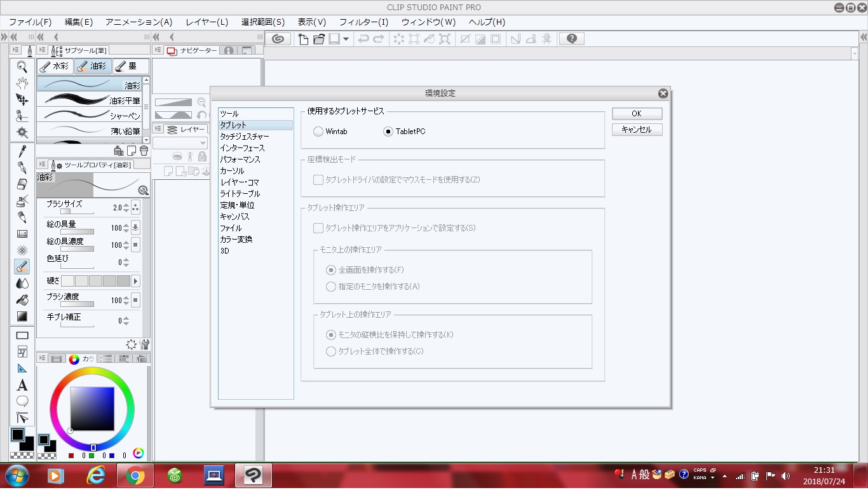Click the New file icon in toolbar
This screenshot has height=490, width=868.
(304, 39)
